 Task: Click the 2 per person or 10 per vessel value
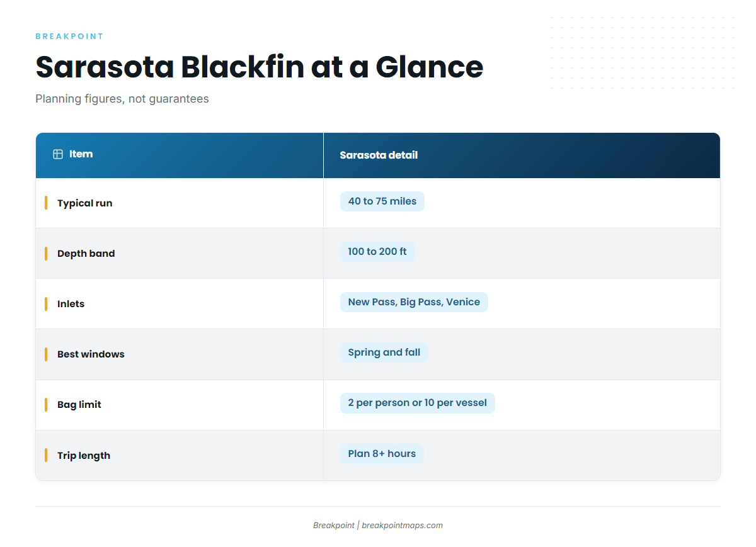pyautogui.click(x=418, y=403)
